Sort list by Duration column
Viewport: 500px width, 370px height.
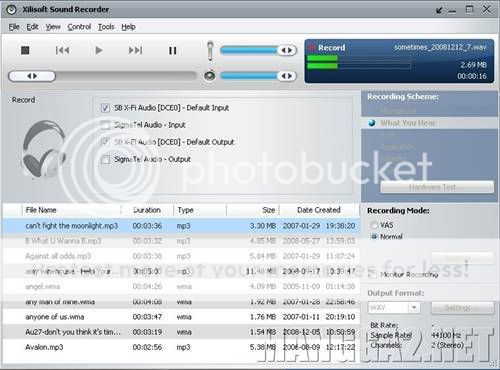147,210
